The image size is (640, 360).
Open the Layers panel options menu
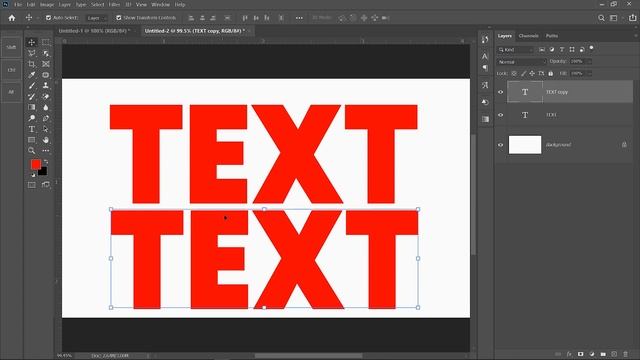[636, 36]
